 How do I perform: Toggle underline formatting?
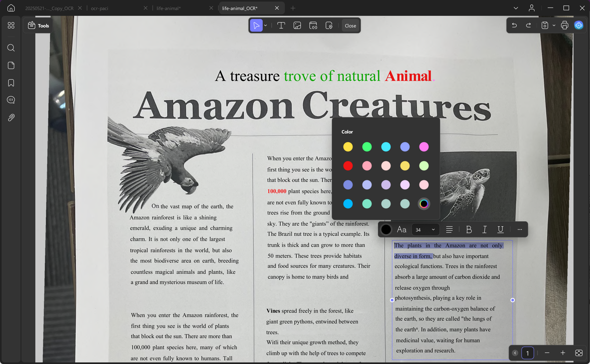tap(500, 229)
